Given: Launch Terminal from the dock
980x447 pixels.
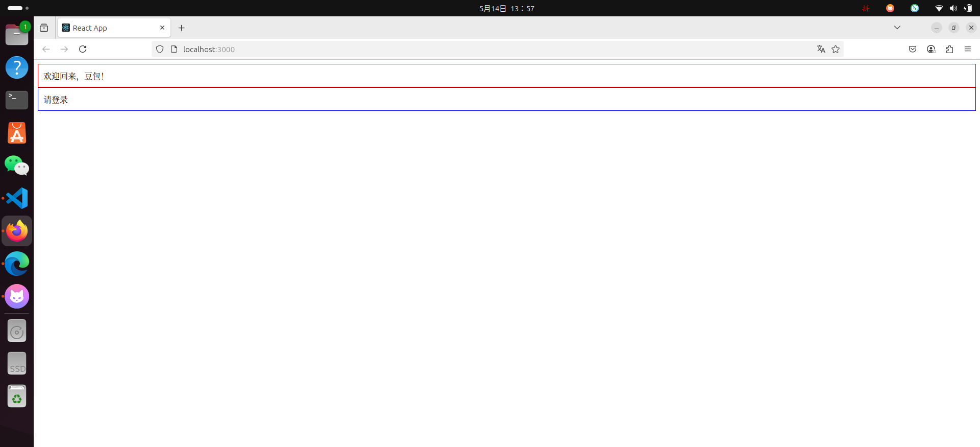Looking at the screenshot, I should 17,100.
